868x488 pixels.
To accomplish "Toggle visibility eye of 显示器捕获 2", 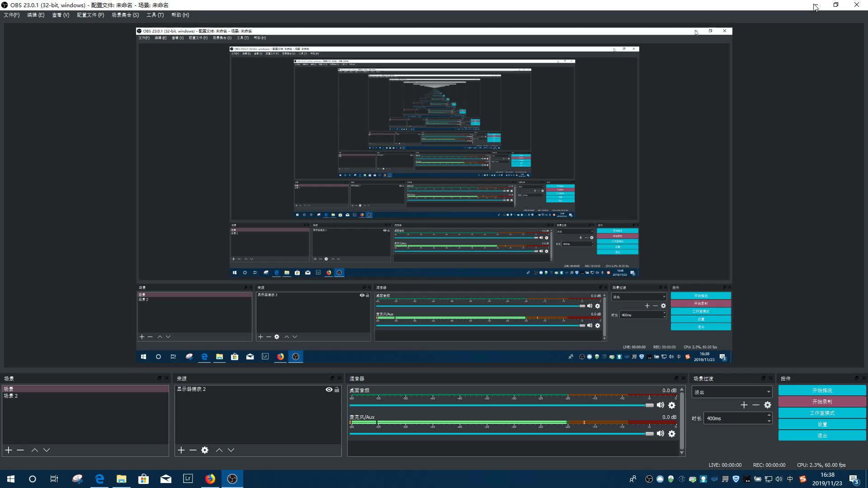I will click(x=329, y=389).
